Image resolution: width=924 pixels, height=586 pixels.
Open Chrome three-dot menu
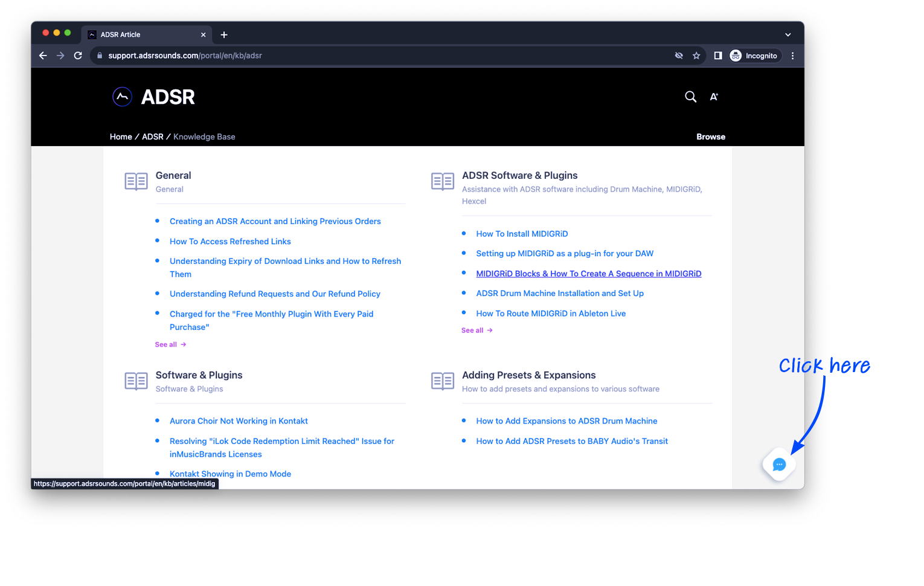click(x=792, y=56)
